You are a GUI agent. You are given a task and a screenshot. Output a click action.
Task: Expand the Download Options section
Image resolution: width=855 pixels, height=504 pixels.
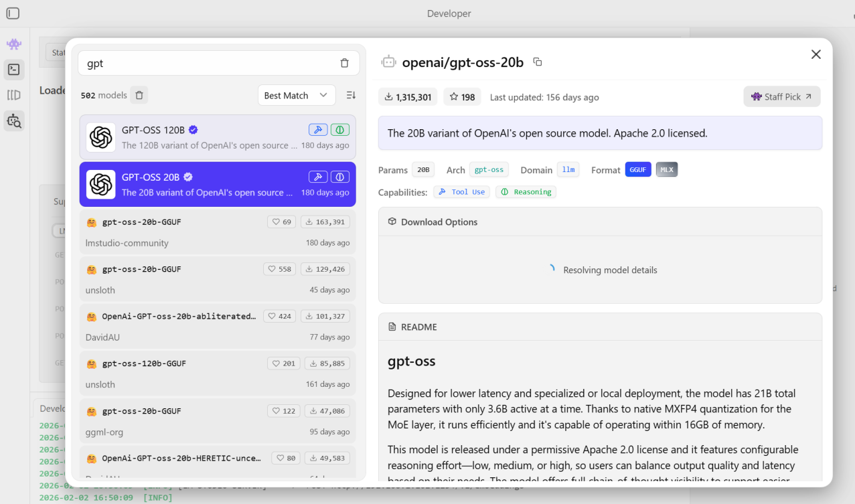[x=439, y=222]
